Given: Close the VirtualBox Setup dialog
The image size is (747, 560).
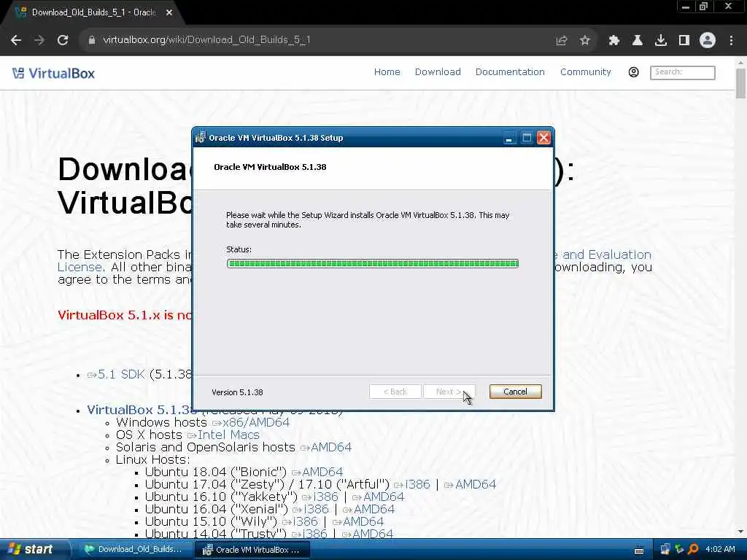Looking at the screenshot, I should (543, 138).
